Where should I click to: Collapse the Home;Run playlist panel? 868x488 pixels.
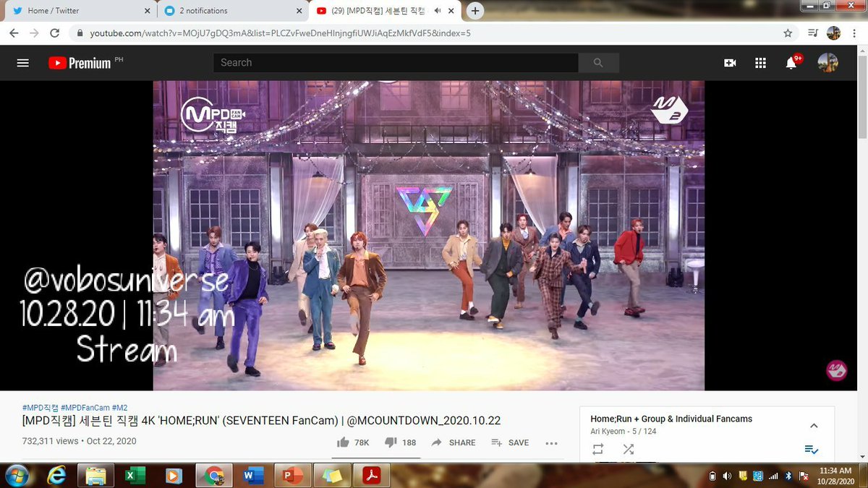[814, 426]
